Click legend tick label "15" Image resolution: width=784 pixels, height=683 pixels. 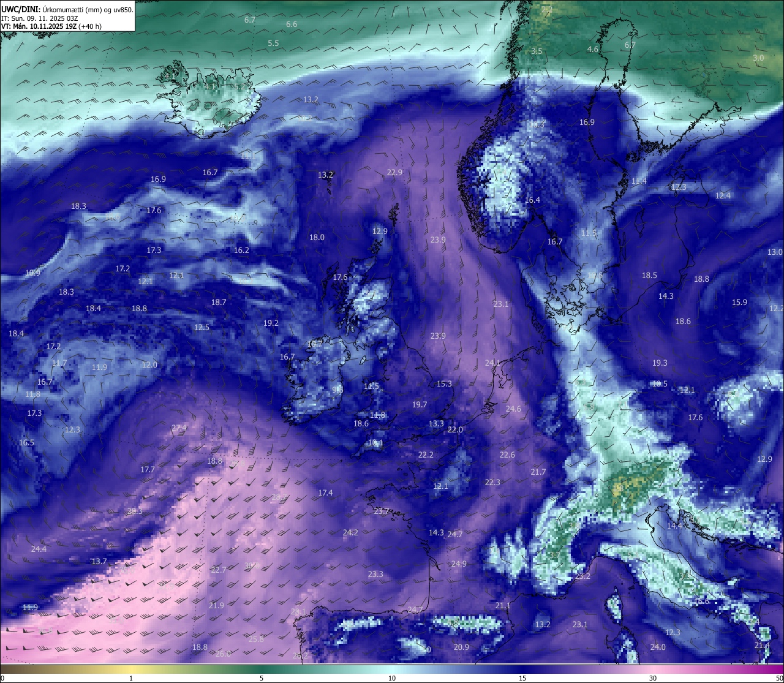tap(522, 678)
